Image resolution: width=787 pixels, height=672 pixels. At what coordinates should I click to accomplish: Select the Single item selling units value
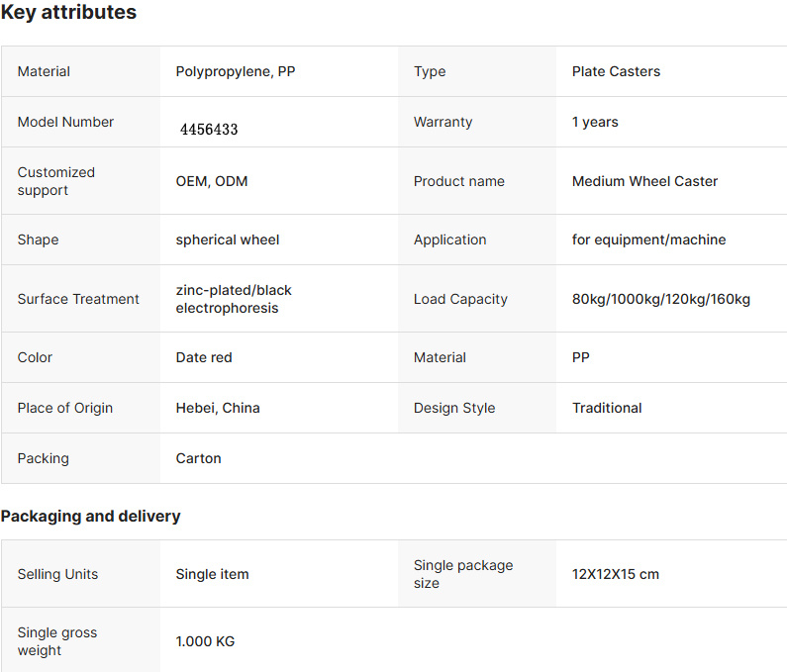click(212, 574)
